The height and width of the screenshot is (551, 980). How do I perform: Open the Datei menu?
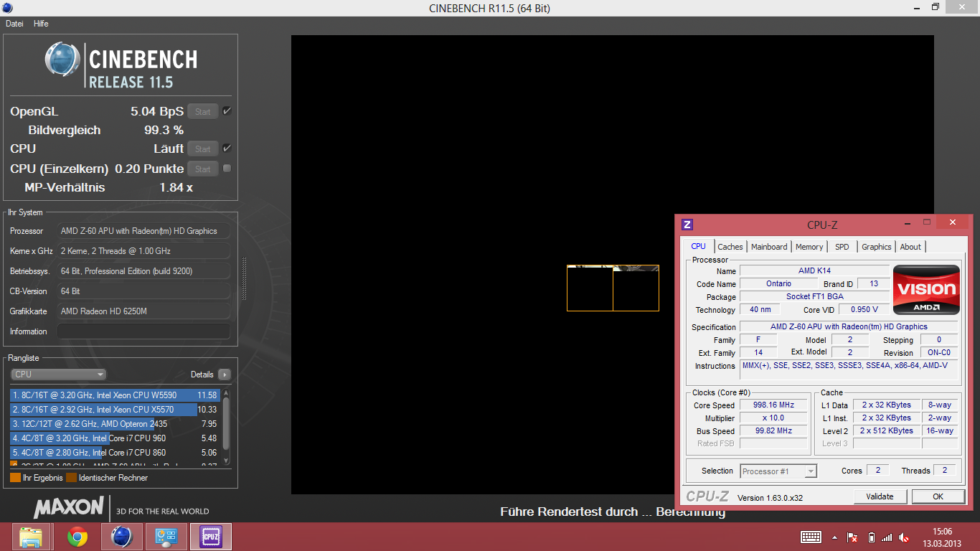coord(14,24)
